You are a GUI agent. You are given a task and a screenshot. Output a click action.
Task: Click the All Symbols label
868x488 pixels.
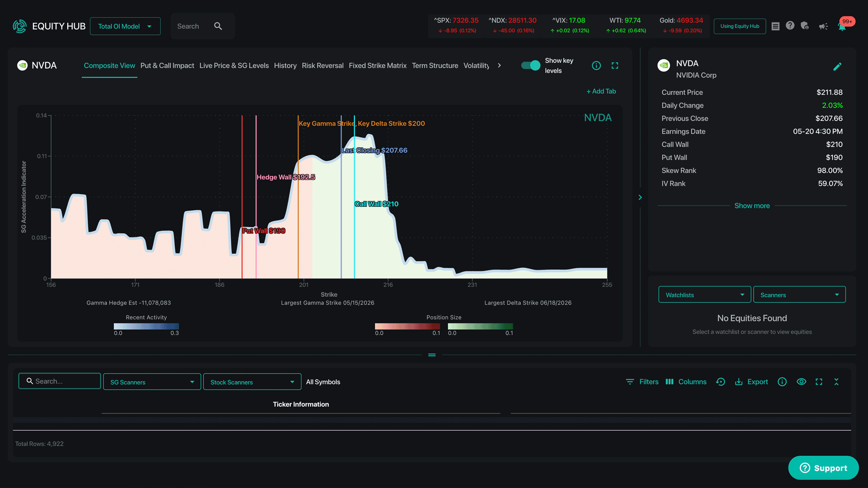coord(323,382)
